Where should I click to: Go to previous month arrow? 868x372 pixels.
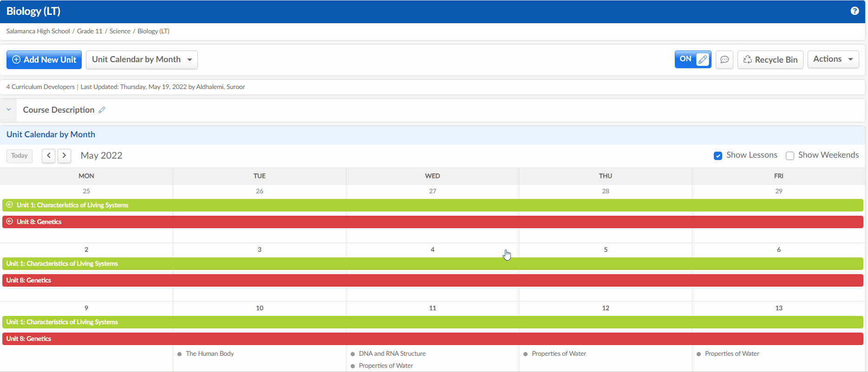[48, 155]
